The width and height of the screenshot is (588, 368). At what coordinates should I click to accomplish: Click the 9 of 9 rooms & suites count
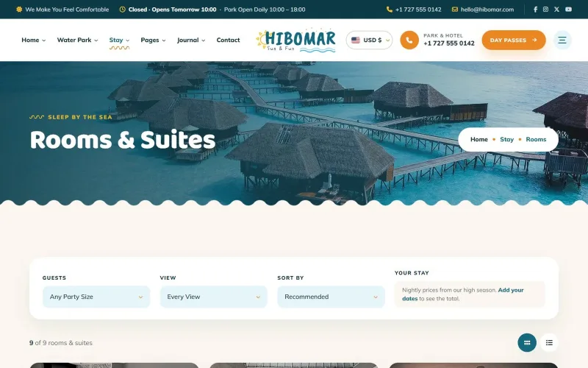[61, 343]
